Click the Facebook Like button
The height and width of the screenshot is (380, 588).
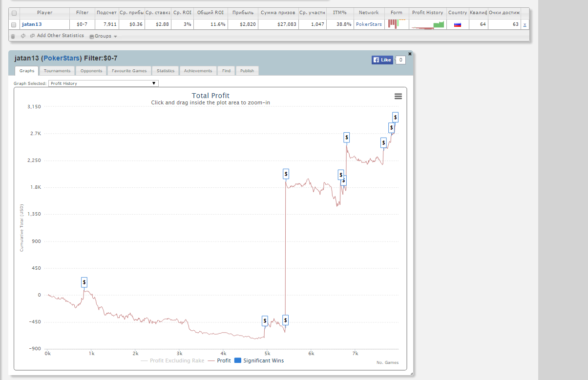pos(382,60)
